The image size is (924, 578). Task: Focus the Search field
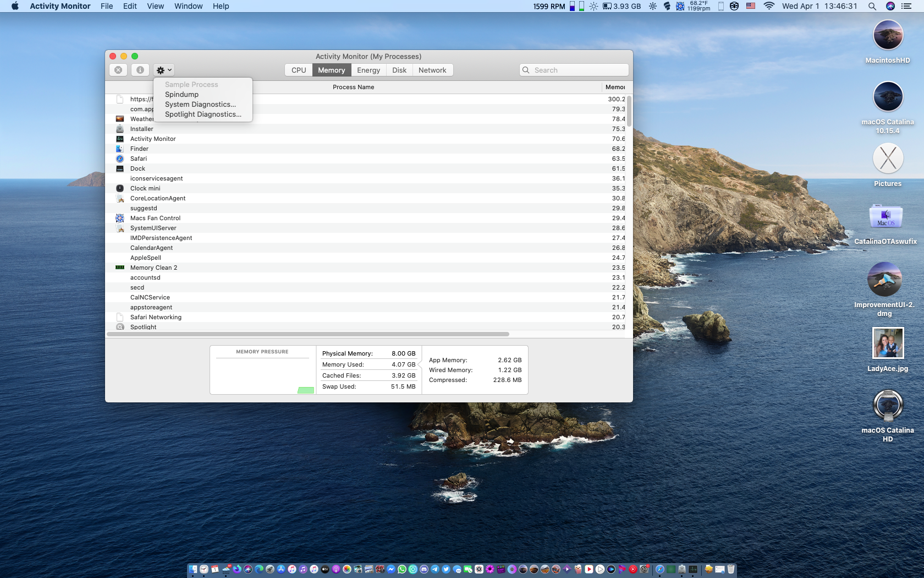[x=574, y=70]
